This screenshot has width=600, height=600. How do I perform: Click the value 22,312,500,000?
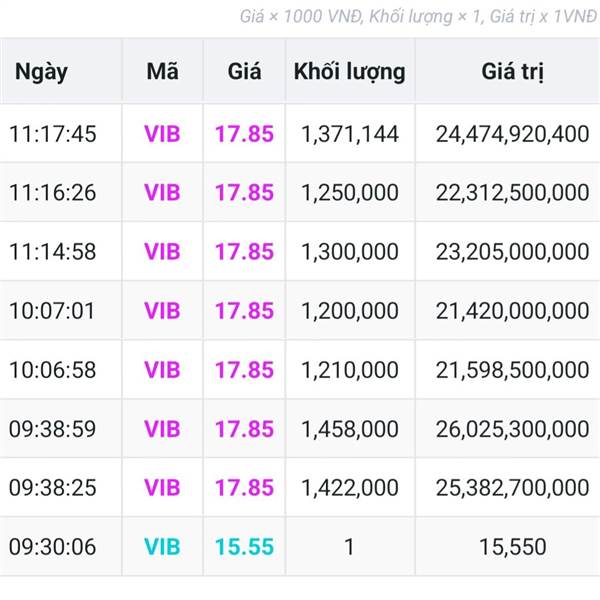tap(512, 192)
